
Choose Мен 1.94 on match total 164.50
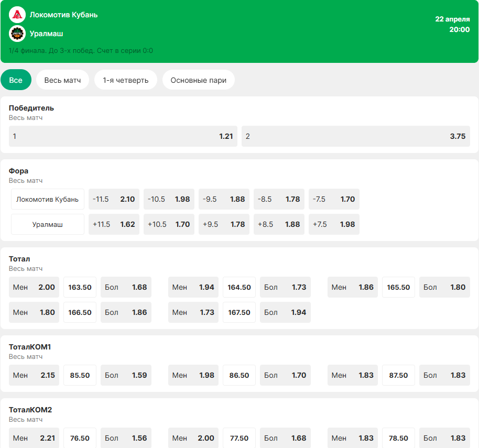tap(193, 287)
